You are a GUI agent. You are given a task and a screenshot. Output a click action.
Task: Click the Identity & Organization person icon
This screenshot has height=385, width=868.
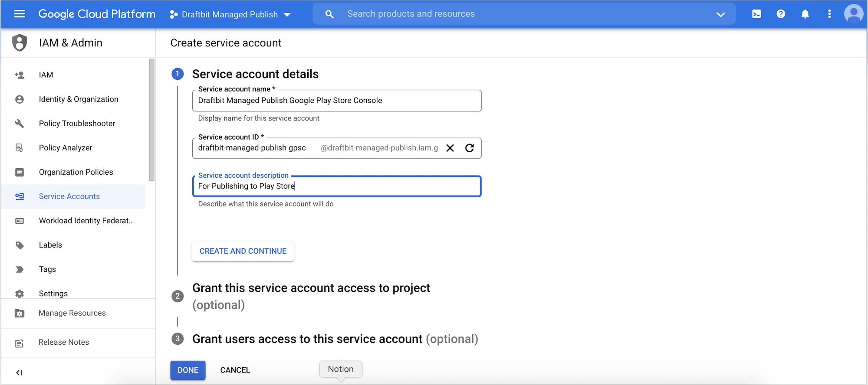point(20,99)
